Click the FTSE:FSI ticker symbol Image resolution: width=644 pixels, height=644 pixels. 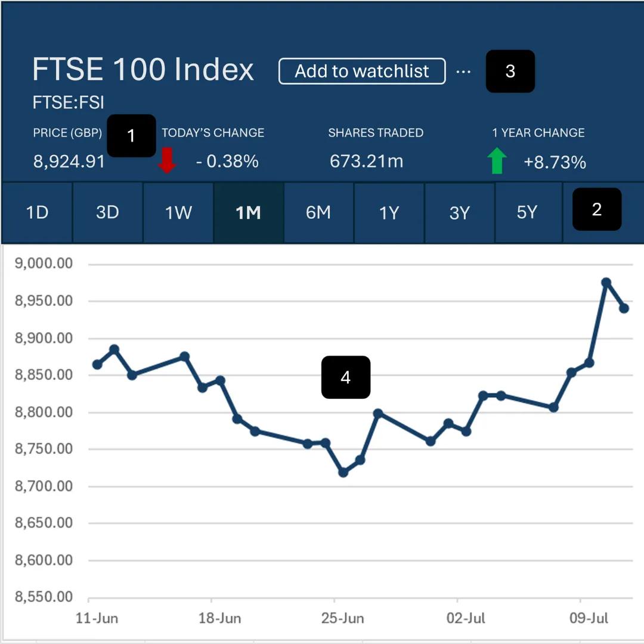click(x=68, y=103)
